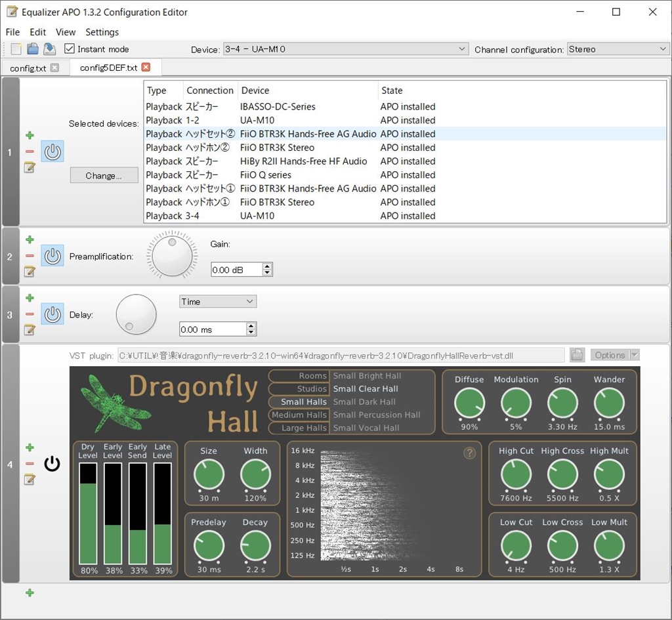The width and height of the screenshot is (672, 620).
Task: Open the Settings menu
Action: click(102, 32)
